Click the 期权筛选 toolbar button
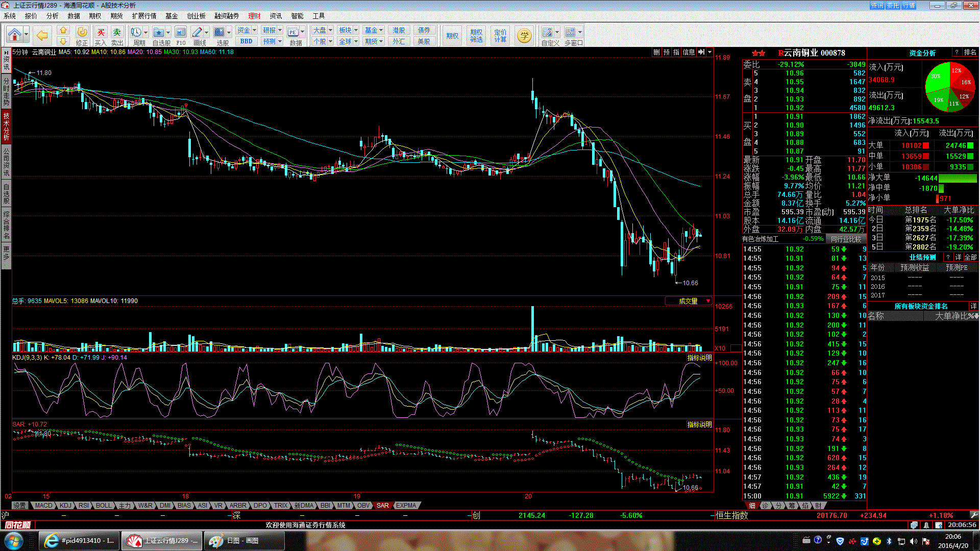Viewport: 980px width, 551px height. coord(476,36)
